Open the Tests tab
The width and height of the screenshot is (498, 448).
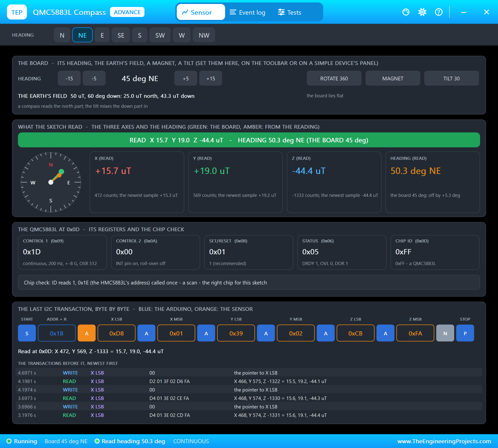290,12
